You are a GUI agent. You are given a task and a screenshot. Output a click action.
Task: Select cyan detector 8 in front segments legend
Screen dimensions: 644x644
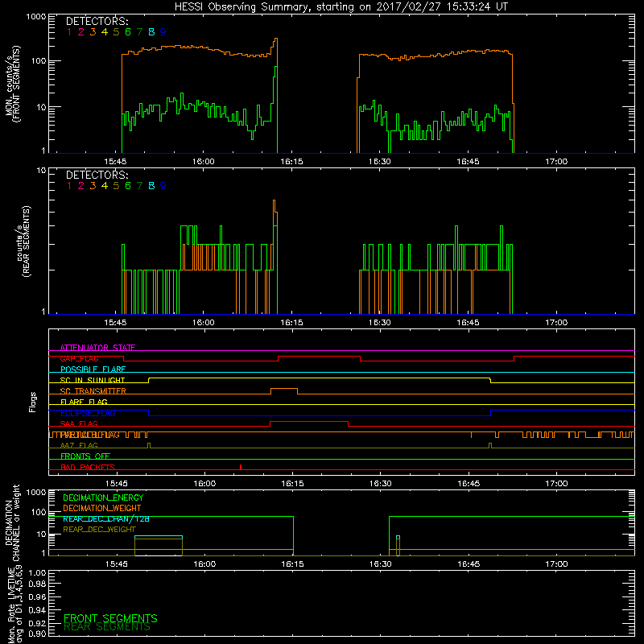coord(151,31)
